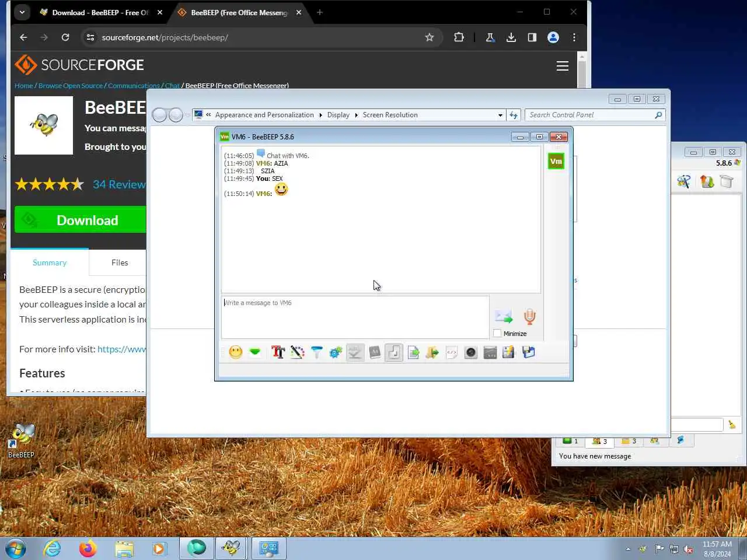Switch to the green tab labeled 1
Image resolution: width=747 pixels, height=560 pixels.
point(570,441)
